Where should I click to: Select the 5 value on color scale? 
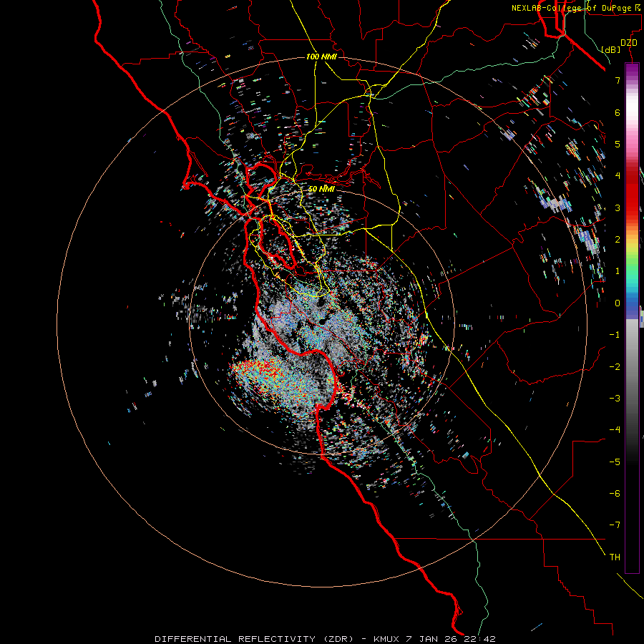(618, 144)
